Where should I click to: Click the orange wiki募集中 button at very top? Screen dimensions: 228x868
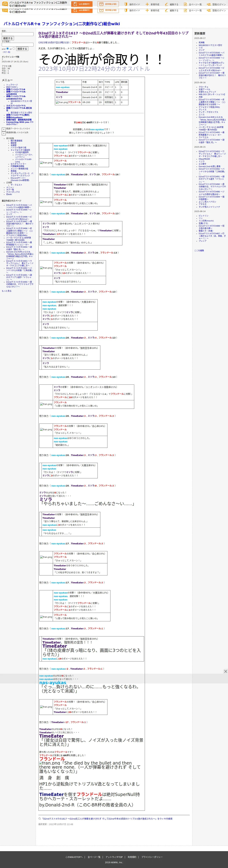click(x=82, y=4)
